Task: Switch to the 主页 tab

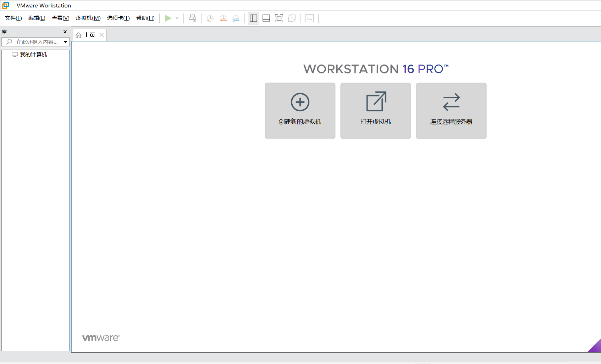Action: (89, 35)
